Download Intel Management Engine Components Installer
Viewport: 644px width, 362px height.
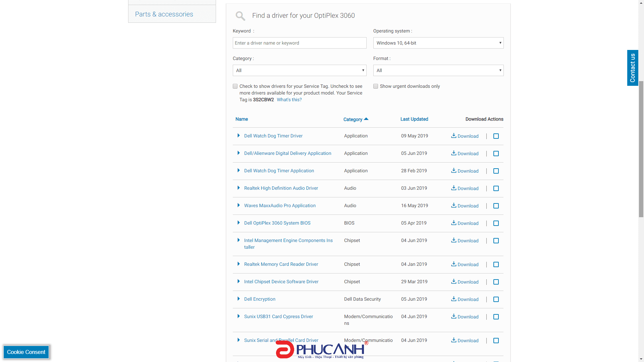(465, 241)
